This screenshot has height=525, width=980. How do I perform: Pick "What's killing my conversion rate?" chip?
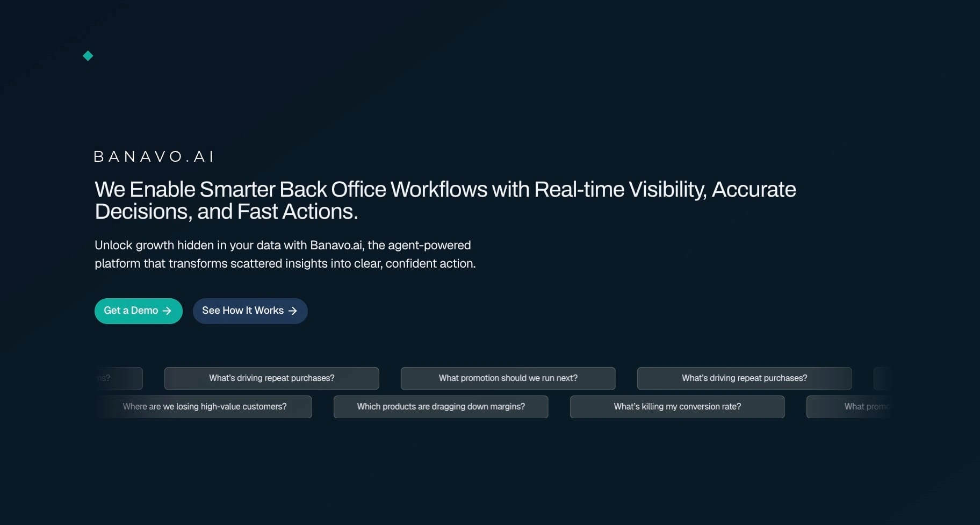click(678, 407)
